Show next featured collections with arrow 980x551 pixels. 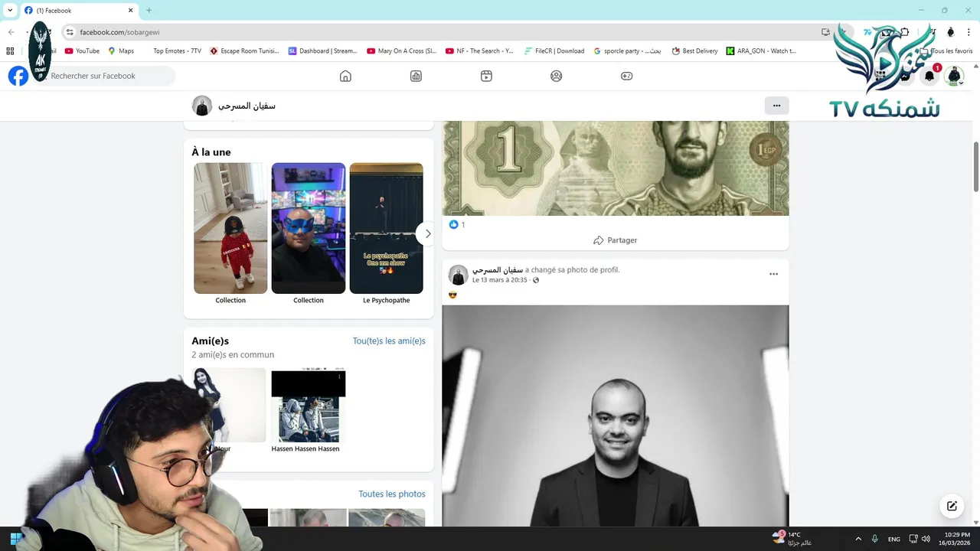[427, 233]
